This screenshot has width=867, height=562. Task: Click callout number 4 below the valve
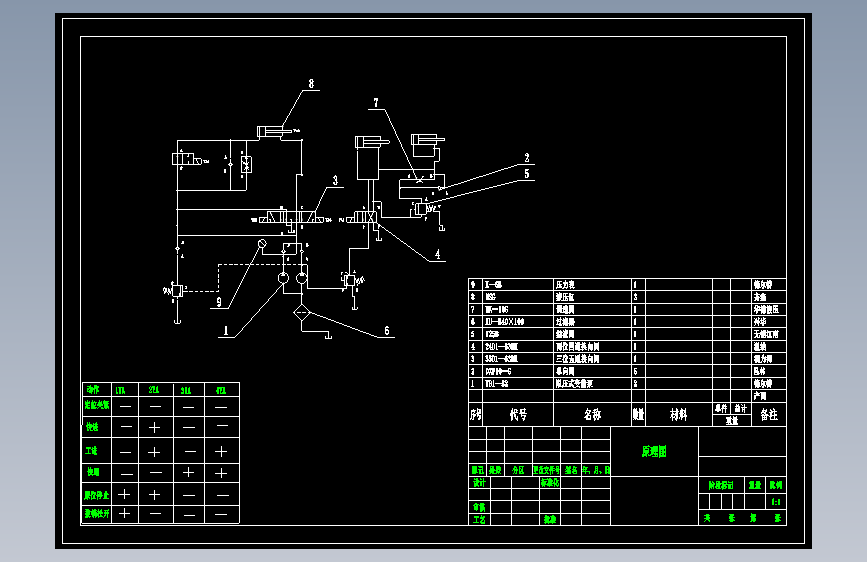tap(438, 254)
